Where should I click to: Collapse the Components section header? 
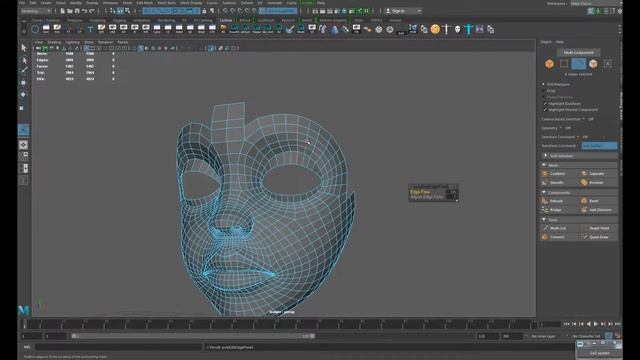point(579,192)
